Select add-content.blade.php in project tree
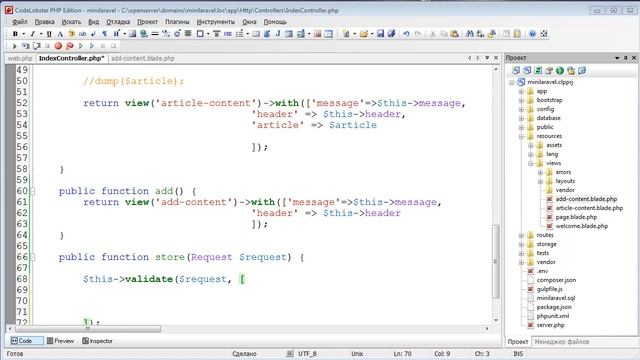 (x=586, y=199)
